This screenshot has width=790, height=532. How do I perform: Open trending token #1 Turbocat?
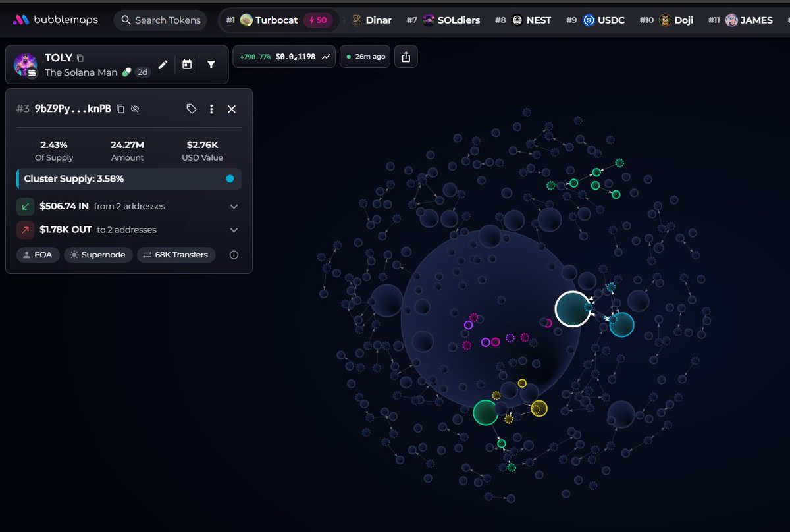[x=279, y=20]
